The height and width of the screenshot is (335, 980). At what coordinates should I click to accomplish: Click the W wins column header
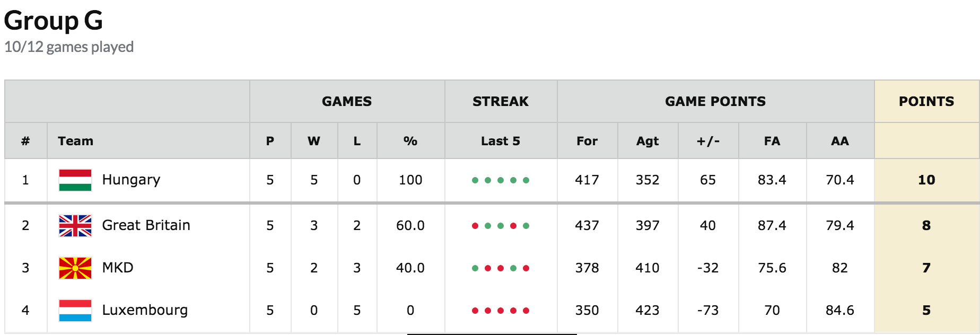(x=314, y=141)
